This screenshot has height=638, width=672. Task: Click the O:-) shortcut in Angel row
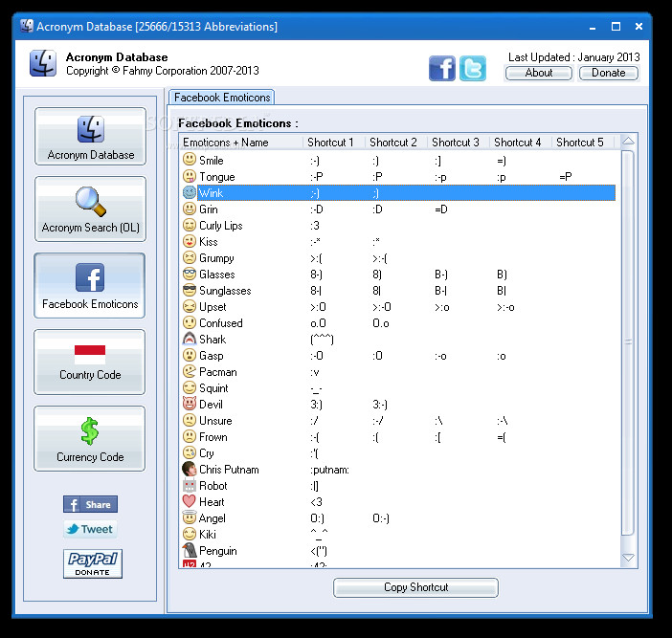pyautogui.click(x=381, y=518)
